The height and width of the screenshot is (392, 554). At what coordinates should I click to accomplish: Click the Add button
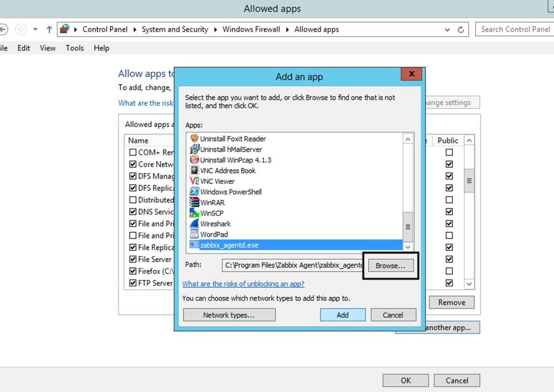click(342, 315)
